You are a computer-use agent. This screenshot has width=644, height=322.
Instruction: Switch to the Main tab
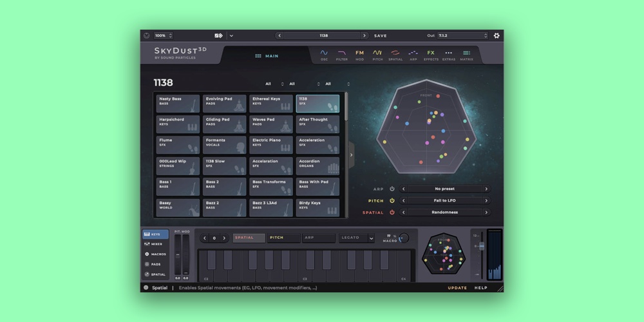tap(267, 56)
